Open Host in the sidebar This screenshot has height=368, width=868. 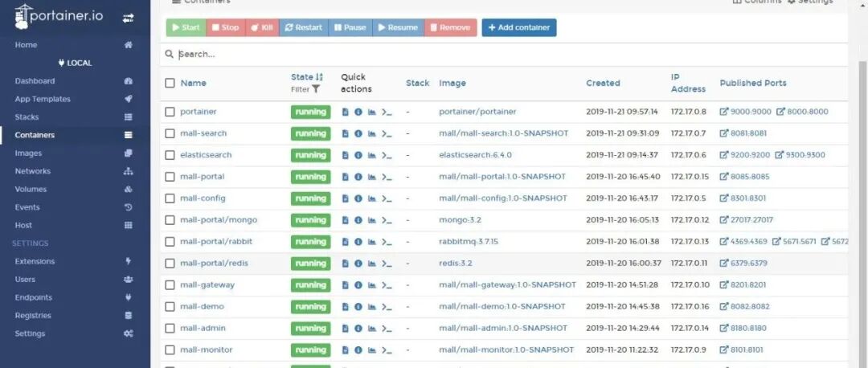click(75, 225)
